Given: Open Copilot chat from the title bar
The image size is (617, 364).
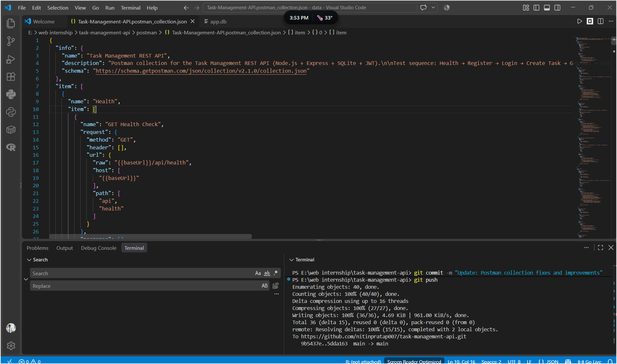Looking at the screenshot, I should [423, 8].
